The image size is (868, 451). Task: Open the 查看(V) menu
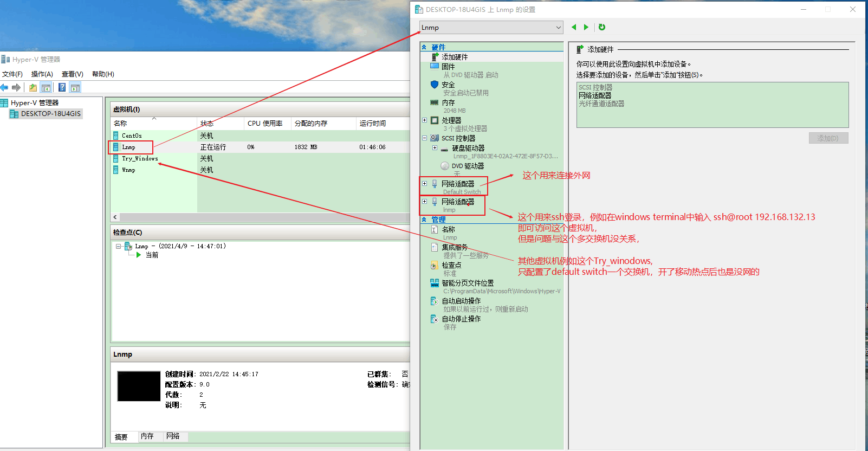(73, 74)
